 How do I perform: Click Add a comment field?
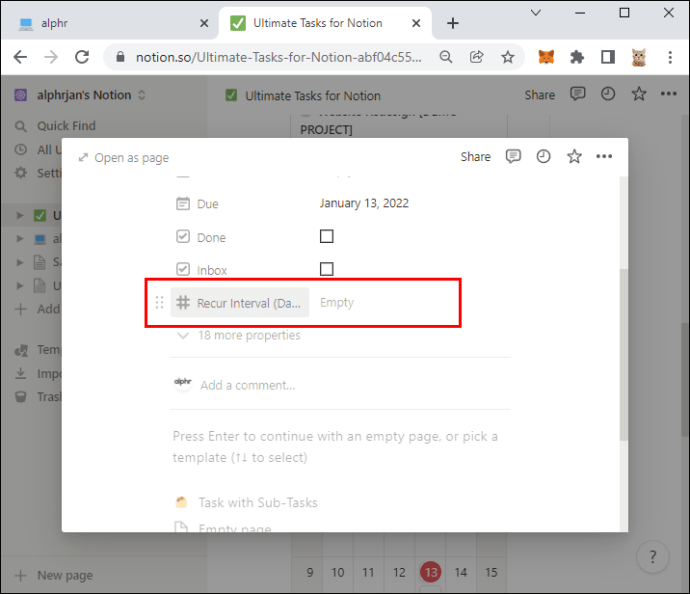pos(248,385)
